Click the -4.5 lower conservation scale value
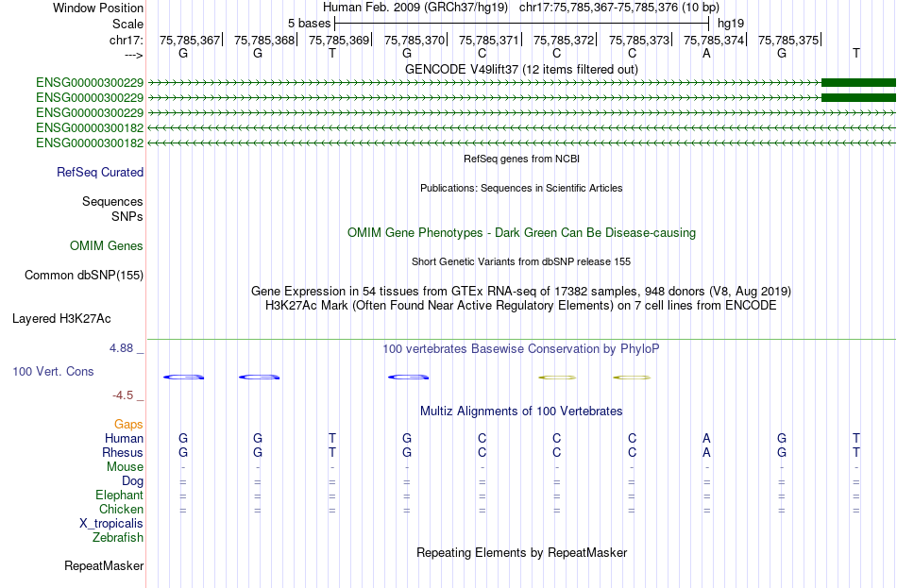This screenshot has width=897, height=588. tap(123, 395)
